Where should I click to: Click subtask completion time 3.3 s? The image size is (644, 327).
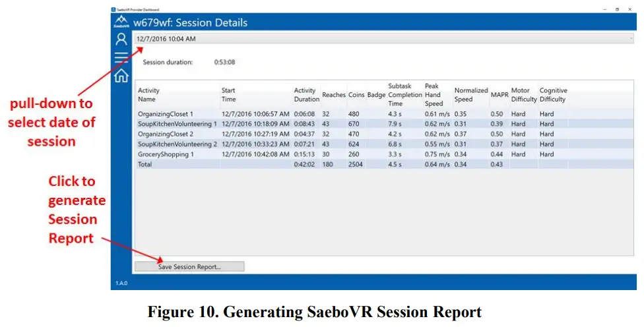(x=395, y=154)
